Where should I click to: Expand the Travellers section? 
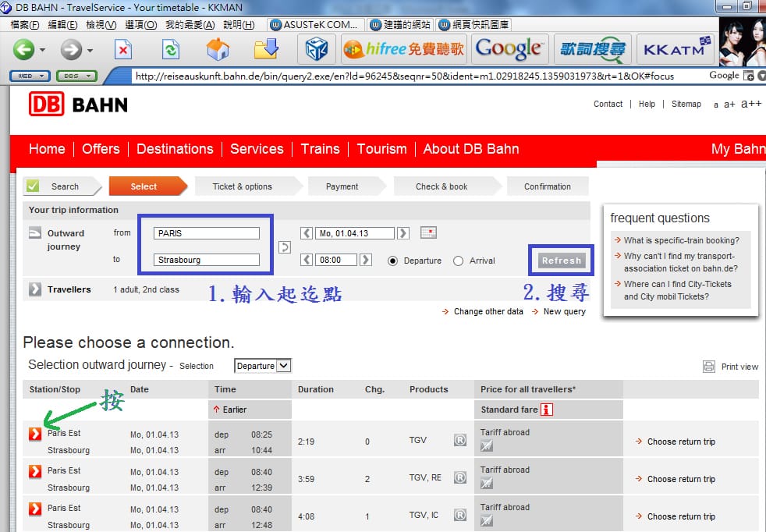(x=34, y=289)
